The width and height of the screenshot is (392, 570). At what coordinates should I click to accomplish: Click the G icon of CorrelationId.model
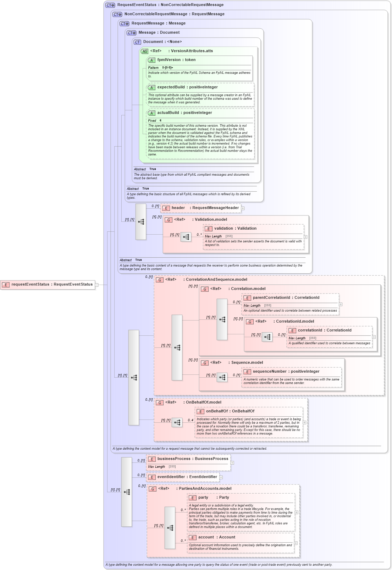250,322
